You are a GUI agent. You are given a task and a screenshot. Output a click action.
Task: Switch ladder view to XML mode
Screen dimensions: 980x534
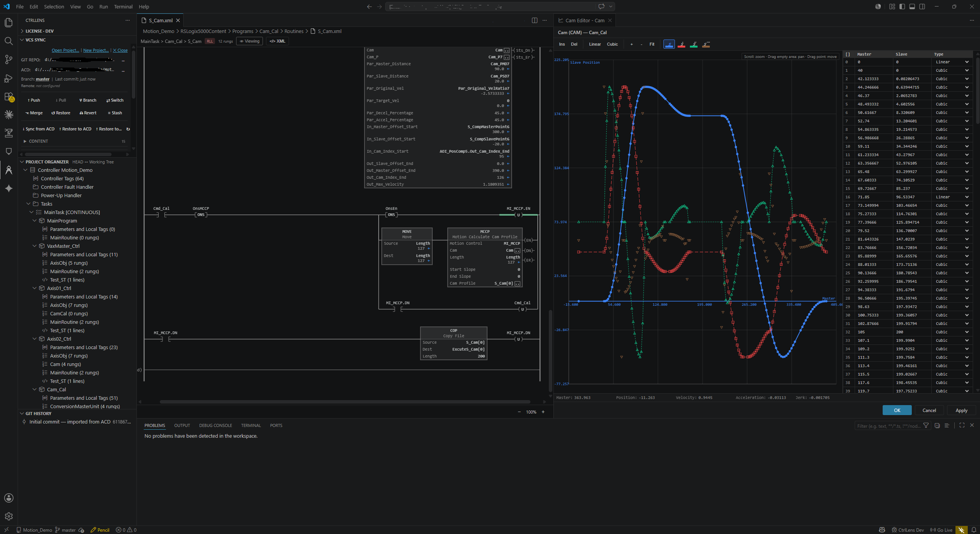tap(277, 41)
